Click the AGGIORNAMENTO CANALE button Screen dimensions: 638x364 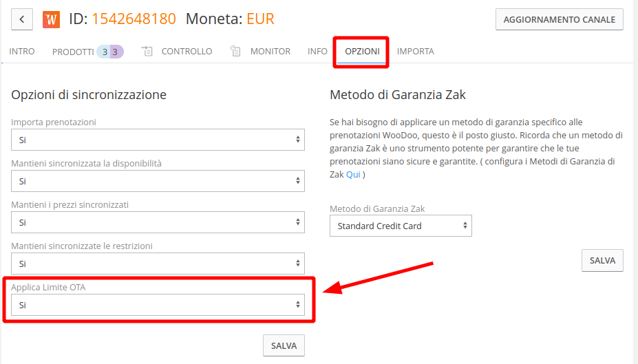[560, 19]
